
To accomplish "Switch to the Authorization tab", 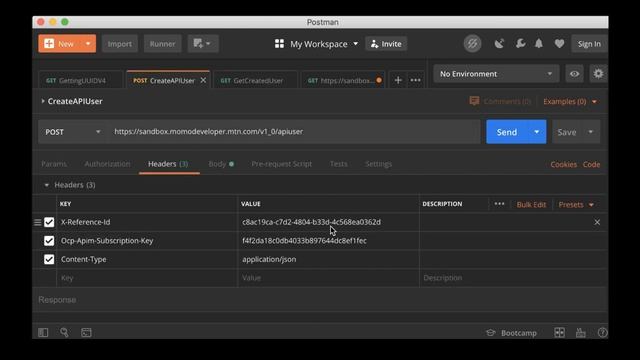I will tap(107, 164).
